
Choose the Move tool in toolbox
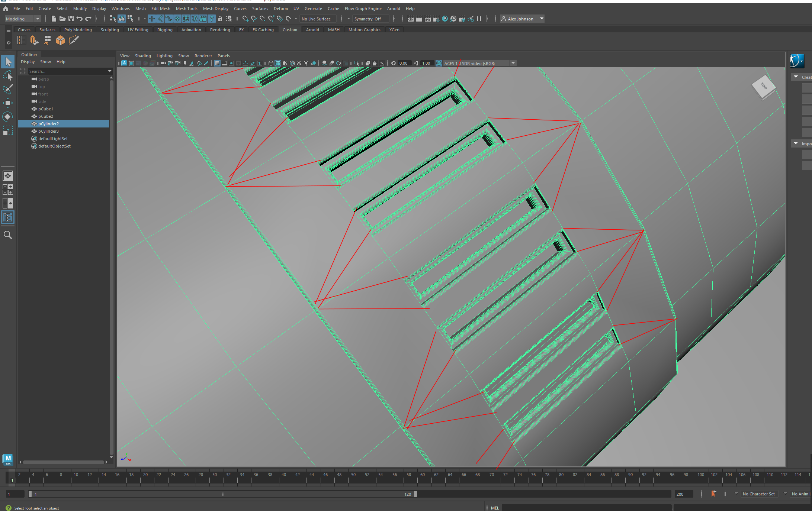click(8, 103)
